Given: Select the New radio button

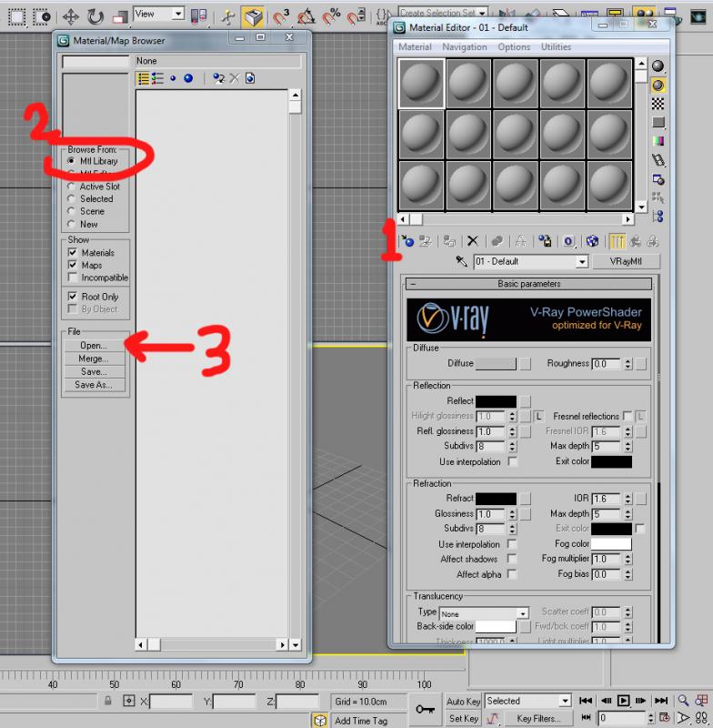Looking at the screenshot, I should [x=71, y=224].
